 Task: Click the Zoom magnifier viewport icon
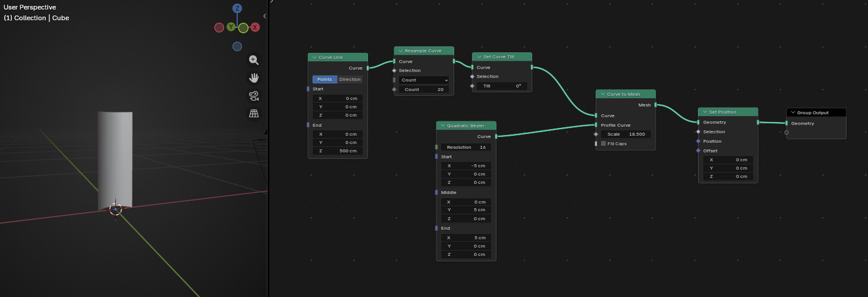point(254,60)
